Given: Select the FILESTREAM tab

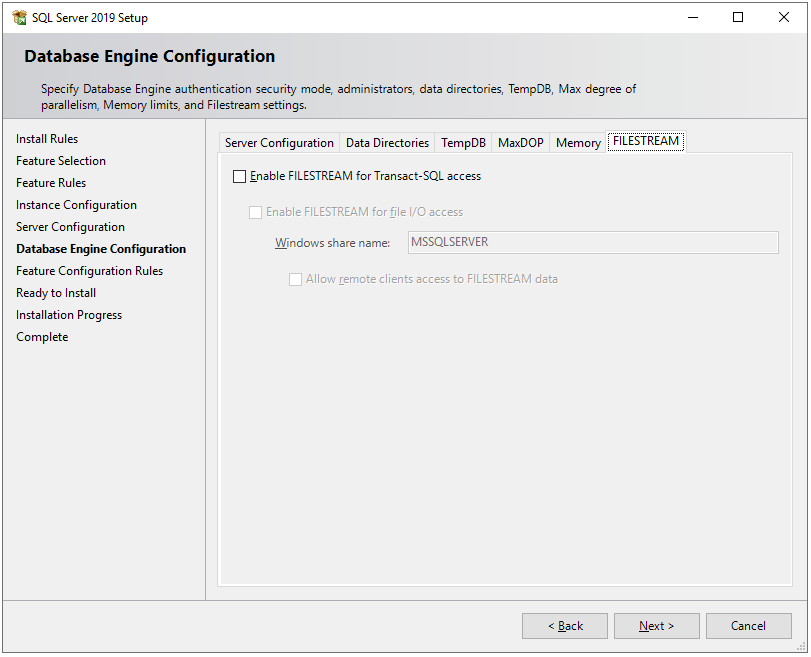Looking at the screenshot, I should pos(646,141).
